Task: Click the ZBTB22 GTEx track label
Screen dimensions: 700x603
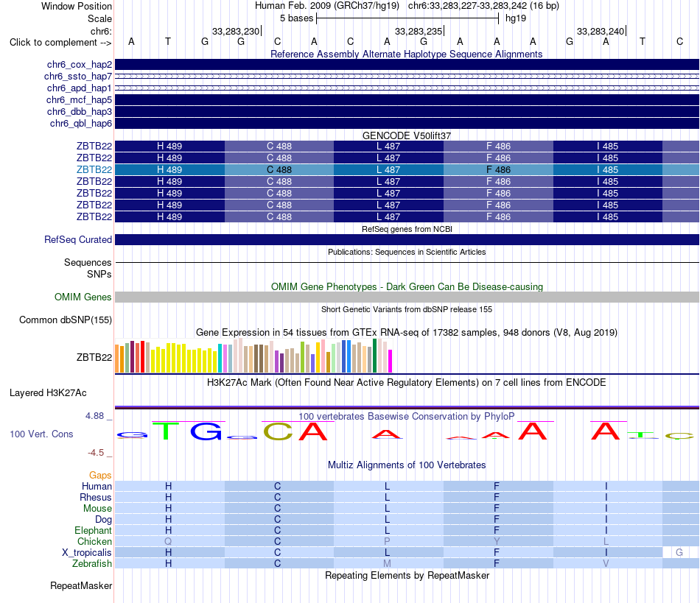Action: tap(94, 357)
